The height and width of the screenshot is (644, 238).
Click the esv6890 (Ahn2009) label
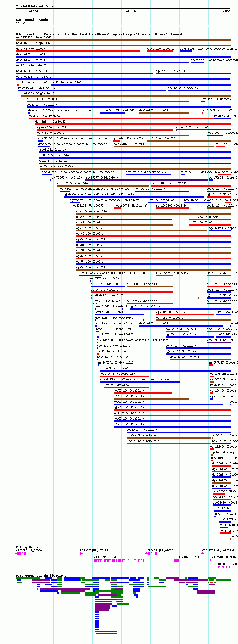pyautogui.click(x=221, y=340)
